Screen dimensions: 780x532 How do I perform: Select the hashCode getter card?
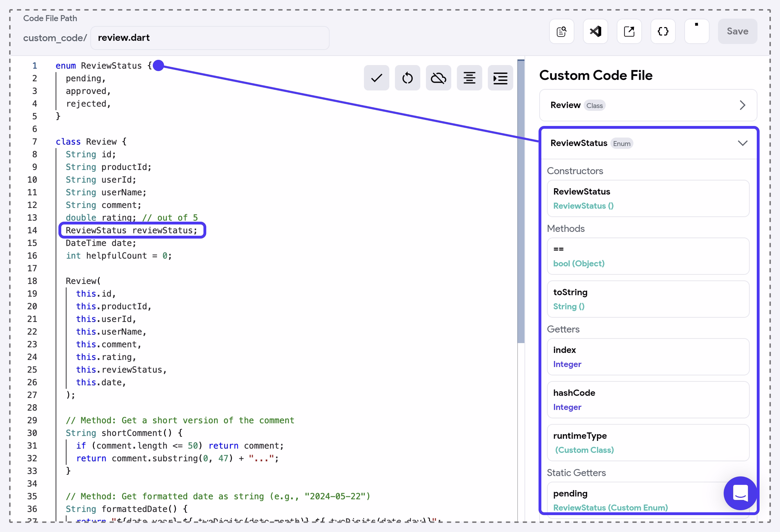(x=648, y=400)
